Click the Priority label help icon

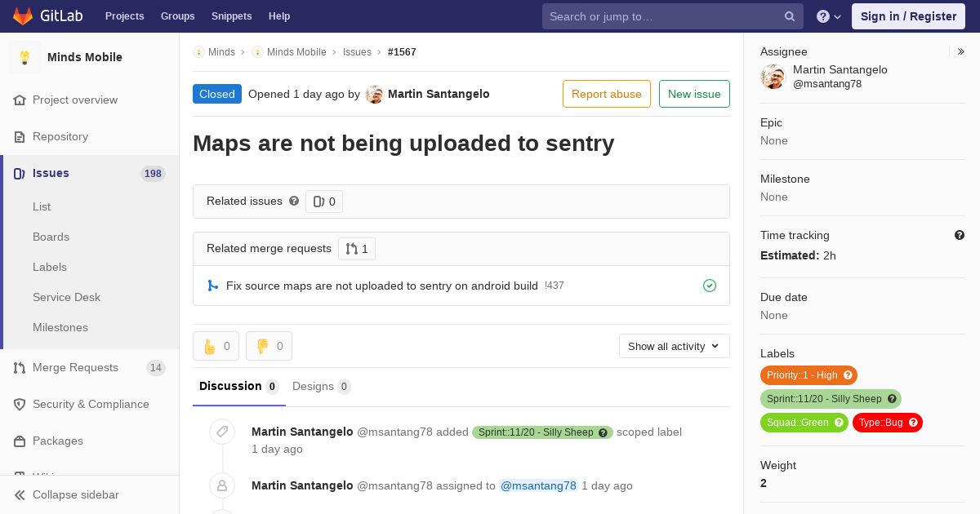848,375
